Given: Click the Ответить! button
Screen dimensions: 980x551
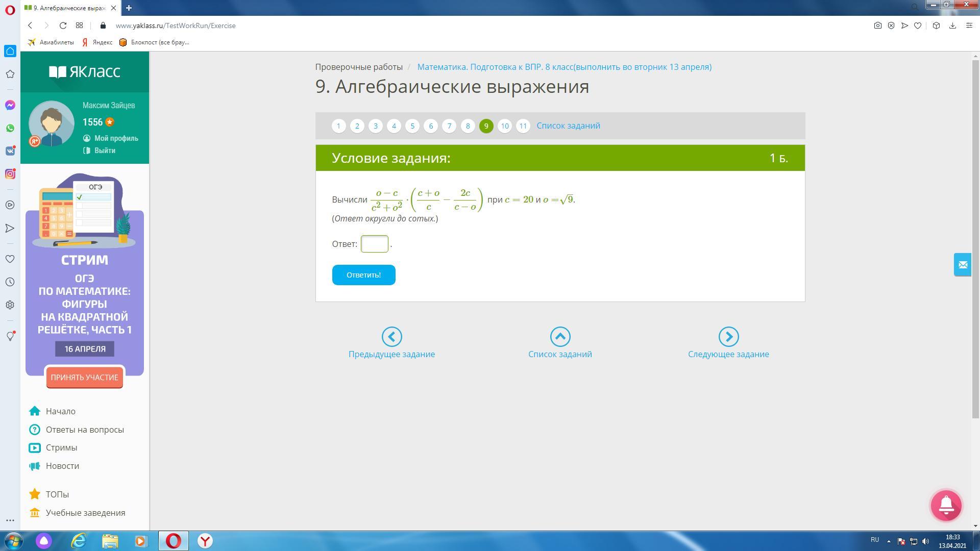Looking at the screenshot, I should pyautogui.click(x=363, y=275).
